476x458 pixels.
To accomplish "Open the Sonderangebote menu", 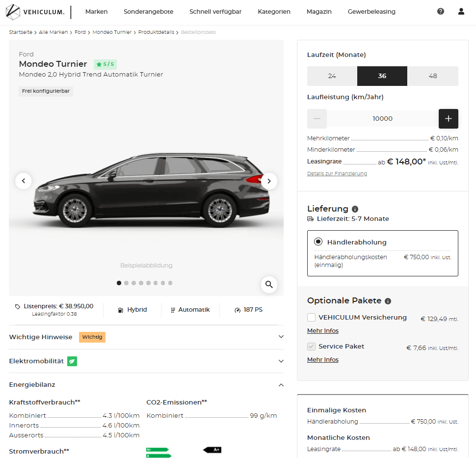I will click(x=149, y=12).
